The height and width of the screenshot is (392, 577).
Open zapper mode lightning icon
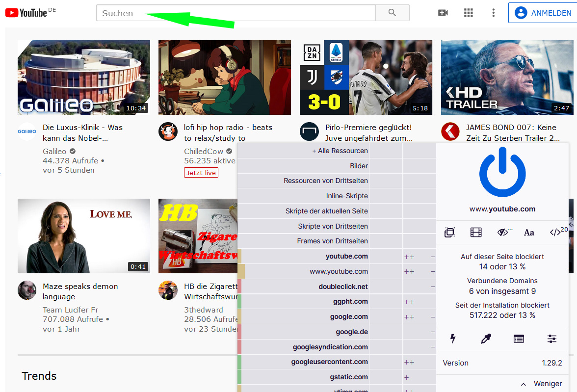pos(453,339)
